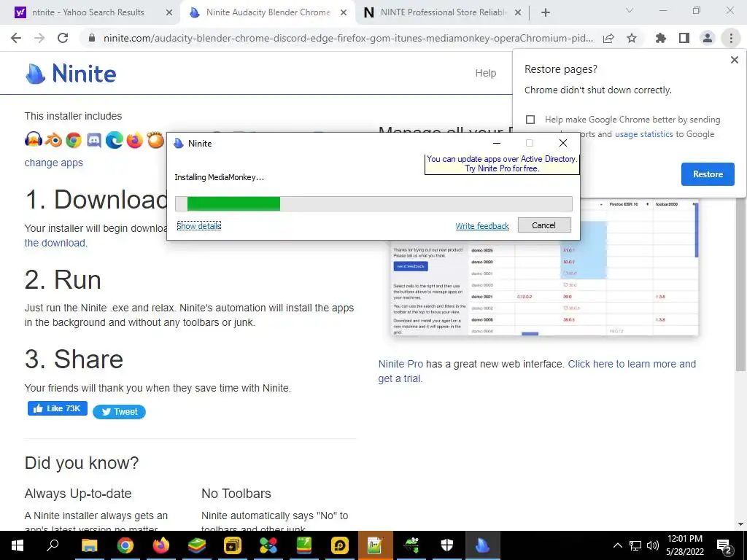Click 'Click here to learn more' trial link
Image resolution: width=747 pixels, height=560 pixels.
(537, 371)
